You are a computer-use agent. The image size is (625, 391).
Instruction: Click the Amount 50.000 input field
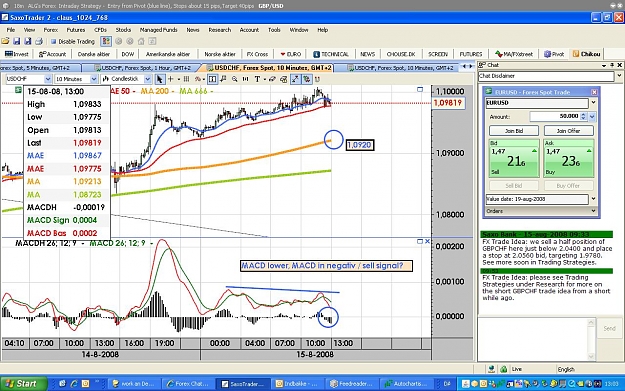point(555,116)
